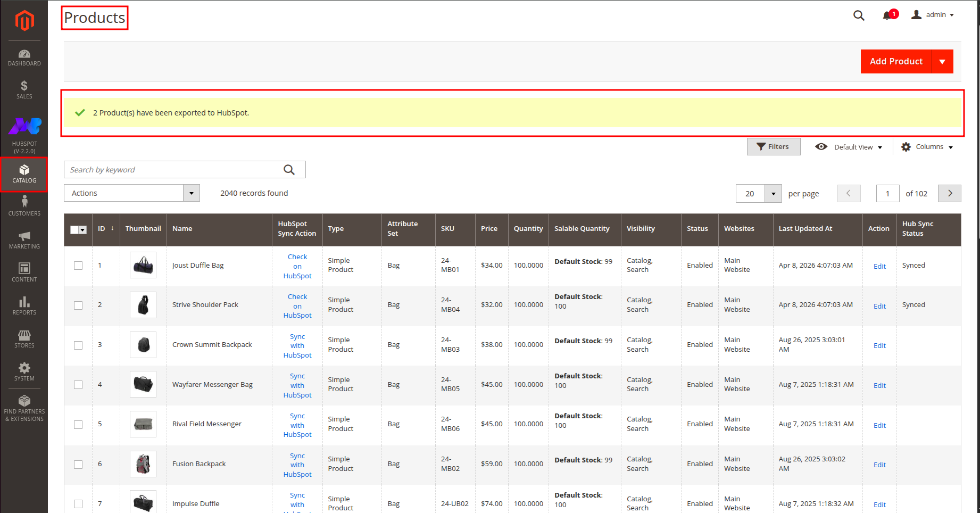980x513 pixels.
Task: Click Edit link for Strive Shoulder Pack
Action: 879,306
